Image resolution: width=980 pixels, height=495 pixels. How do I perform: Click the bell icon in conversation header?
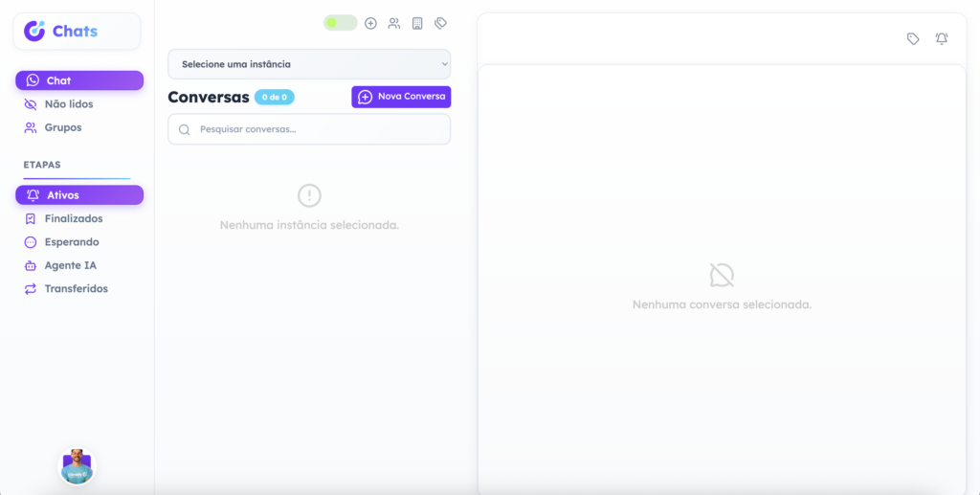point(942,38)
